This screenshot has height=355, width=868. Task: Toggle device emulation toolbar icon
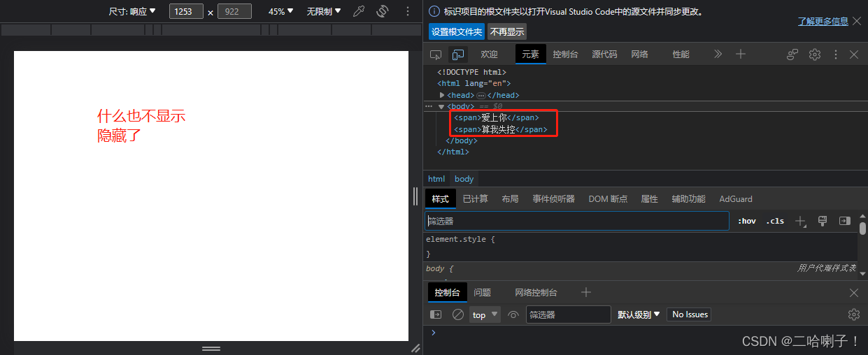coord(458,55)
